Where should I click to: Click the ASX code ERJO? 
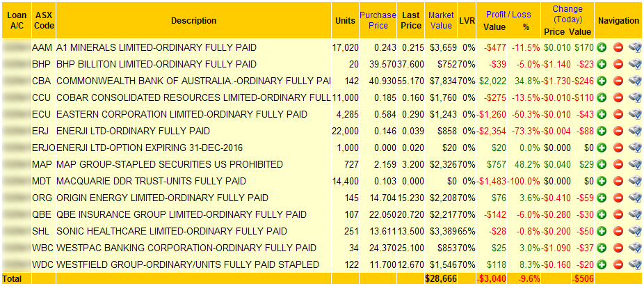[44, 148]
